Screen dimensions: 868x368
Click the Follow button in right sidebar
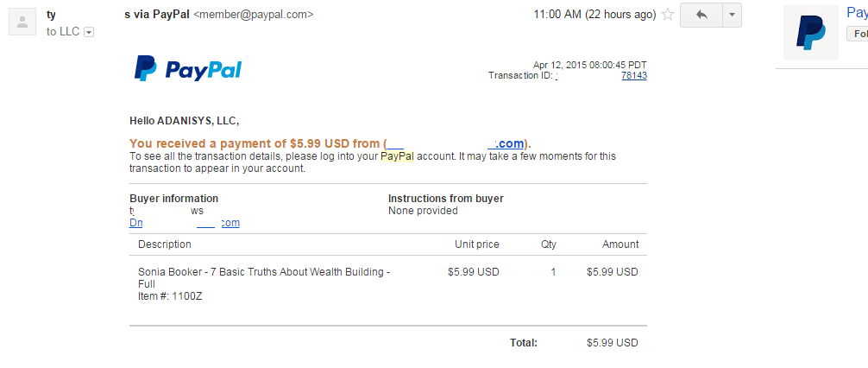(858, 35)
